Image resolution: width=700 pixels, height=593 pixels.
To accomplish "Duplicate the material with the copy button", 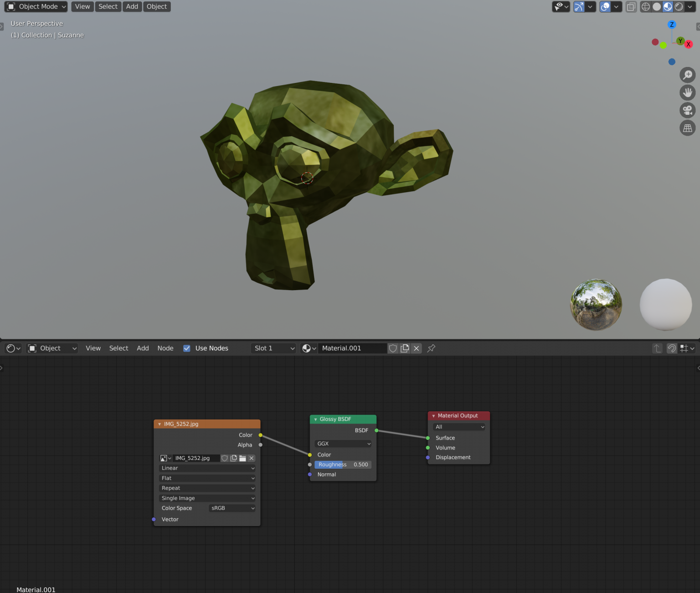I will [x=405, y=348].
